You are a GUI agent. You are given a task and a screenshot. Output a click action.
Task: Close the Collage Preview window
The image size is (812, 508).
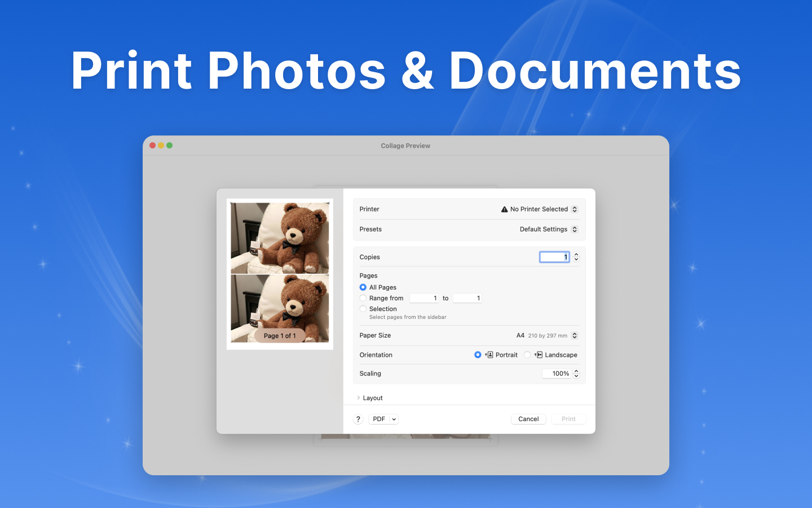[152, 146]
